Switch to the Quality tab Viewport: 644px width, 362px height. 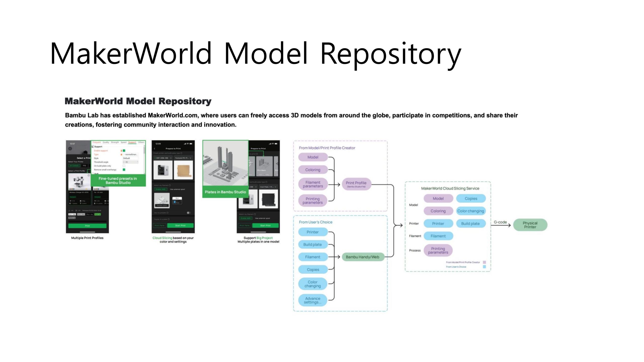106,142
